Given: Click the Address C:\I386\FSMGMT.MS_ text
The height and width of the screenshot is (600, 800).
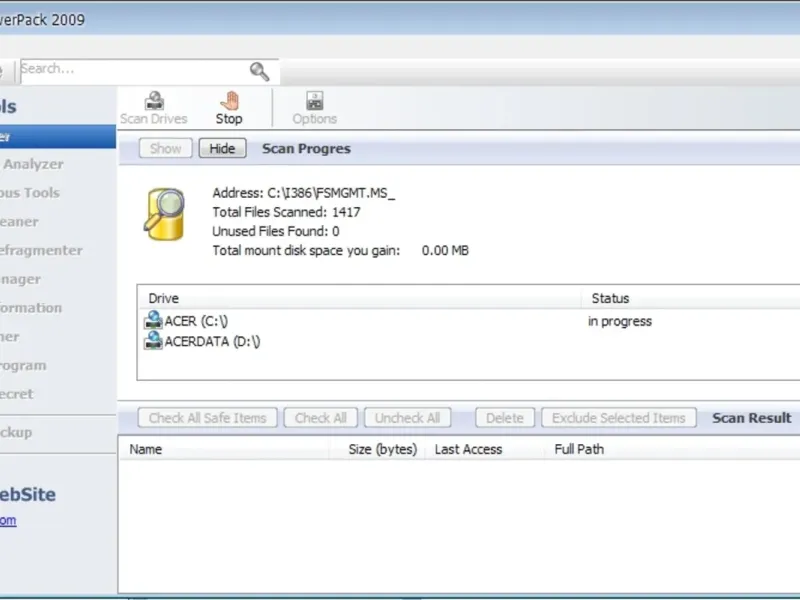Looking at the screenshot, I should tap(304, 193).
